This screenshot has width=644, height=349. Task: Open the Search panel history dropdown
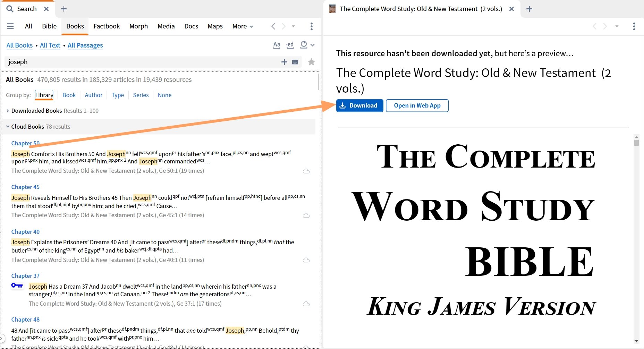point(293,26)
